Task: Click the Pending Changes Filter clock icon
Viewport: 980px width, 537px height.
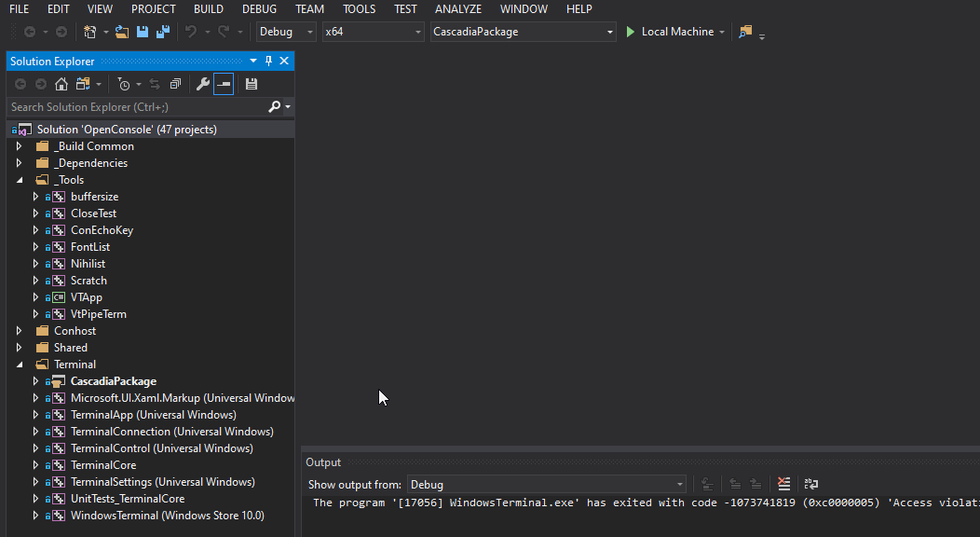Action: pos(124,84)
